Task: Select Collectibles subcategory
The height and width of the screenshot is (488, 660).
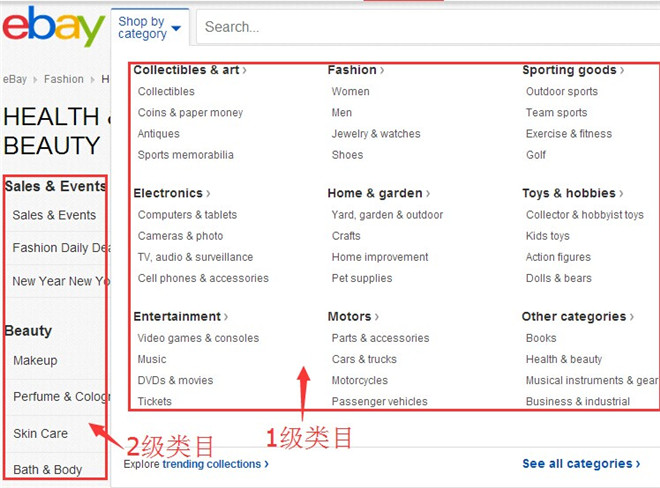Action: pos(166,91)
